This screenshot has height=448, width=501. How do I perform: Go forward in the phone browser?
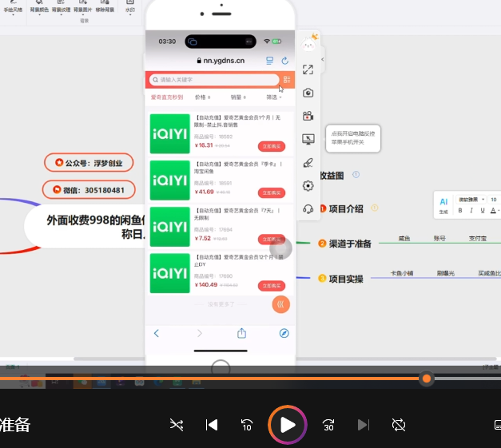(200, 333)
